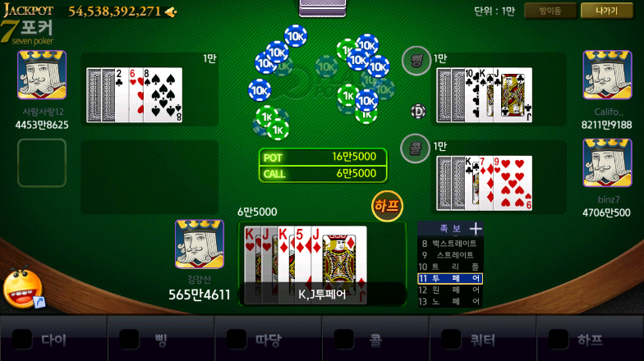This screenshot has height=361, width=644.
Task: Click 김강산 player's own avatar
Action: (x=200, y=244)
